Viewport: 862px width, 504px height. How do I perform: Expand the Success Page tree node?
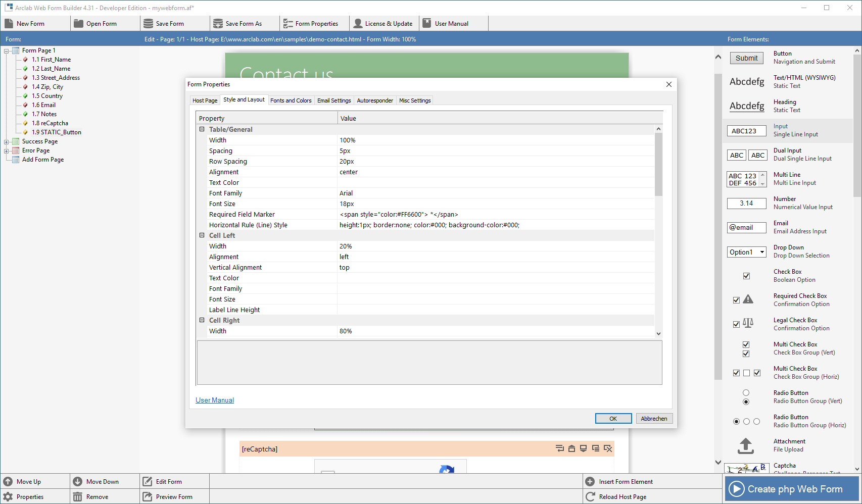[7, 142]
